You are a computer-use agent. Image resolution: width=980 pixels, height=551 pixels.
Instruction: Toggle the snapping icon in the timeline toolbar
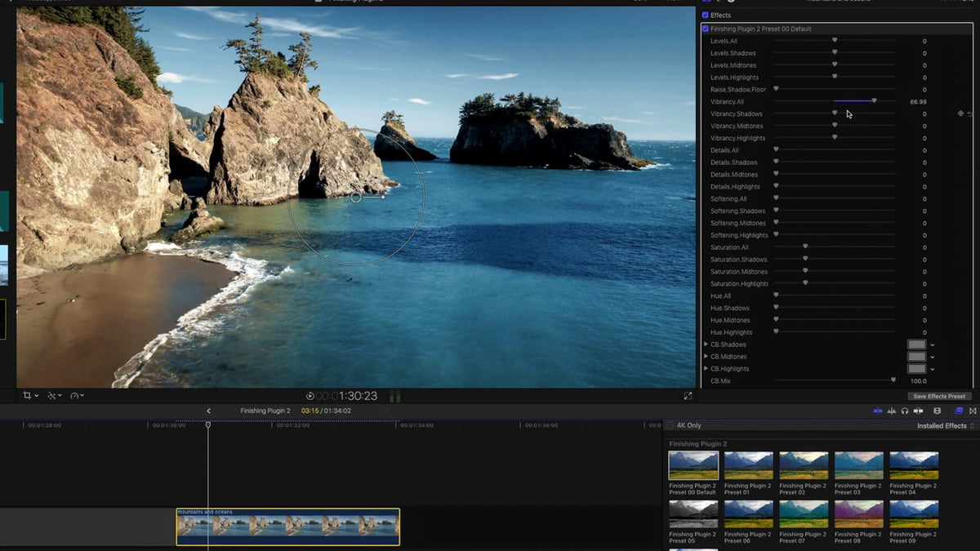[919, 411]
